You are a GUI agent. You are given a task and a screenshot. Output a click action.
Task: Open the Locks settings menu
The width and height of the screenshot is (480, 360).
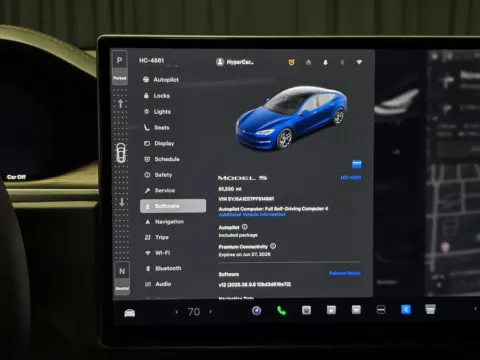pos(157,96)
